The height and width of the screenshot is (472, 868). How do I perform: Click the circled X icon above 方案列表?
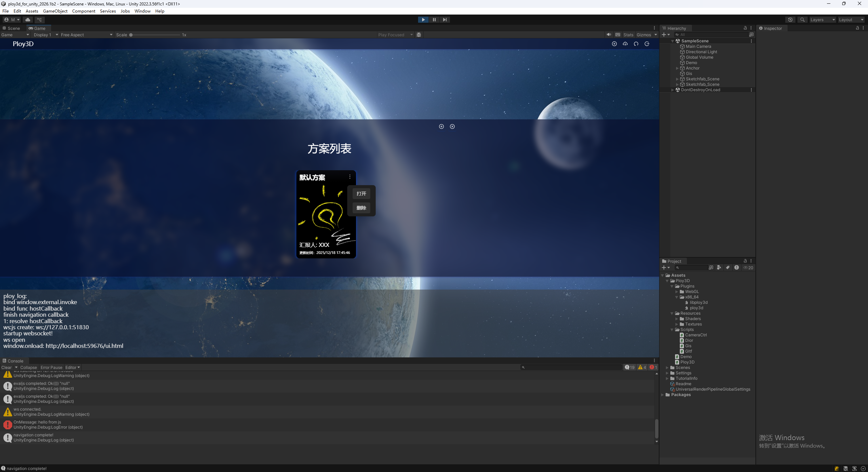coord(452,126)
